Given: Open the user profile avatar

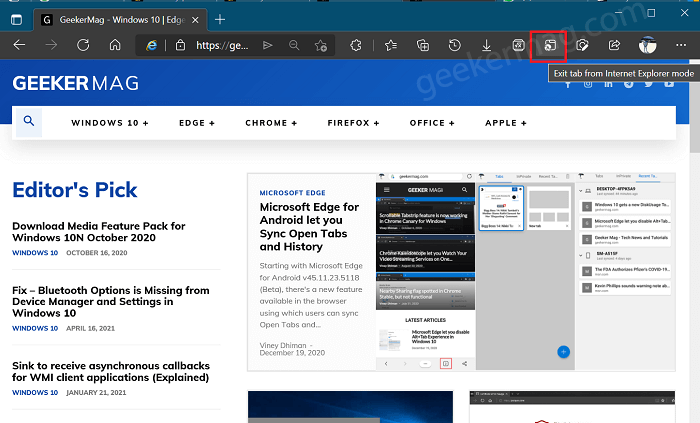Looking at the screenshot, I should tap(647, 45).
